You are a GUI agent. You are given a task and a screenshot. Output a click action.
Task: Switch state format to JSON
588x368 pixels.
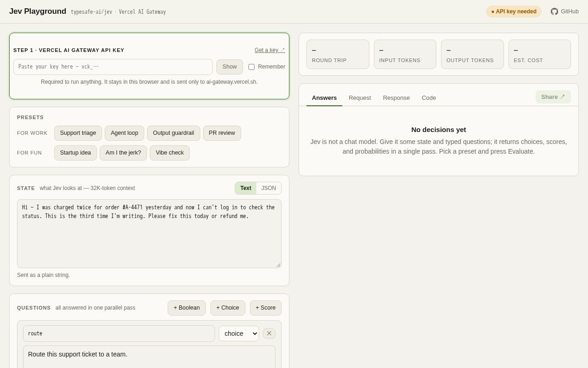point(269,188)
